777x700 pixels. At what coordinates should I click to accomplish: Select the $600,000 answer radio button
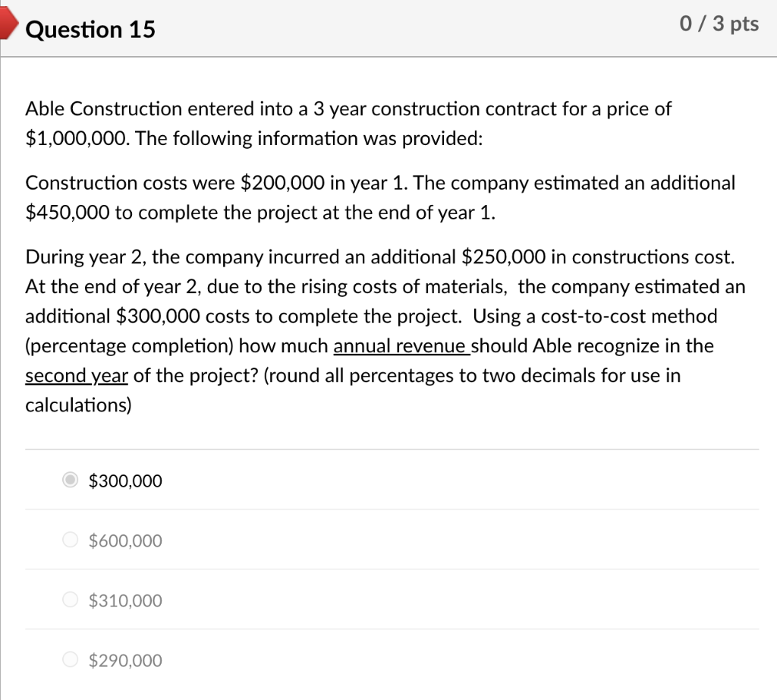[70, 540]
